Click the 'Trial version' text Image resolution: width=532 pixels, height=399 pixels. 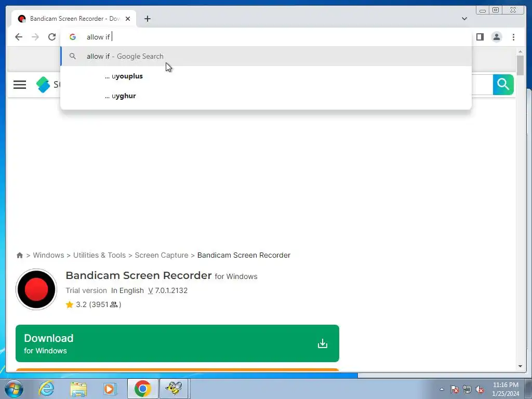point(86,290)
